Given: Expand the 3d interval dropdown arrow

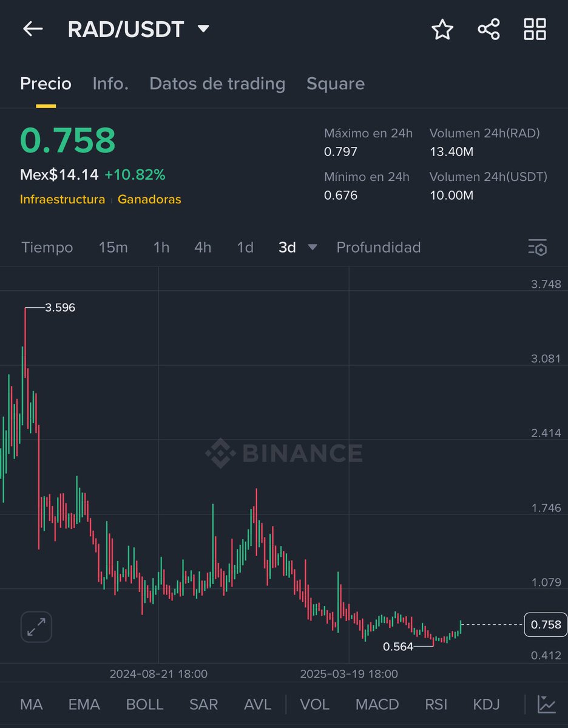Looking at the screenshot, I should (313, 248).
